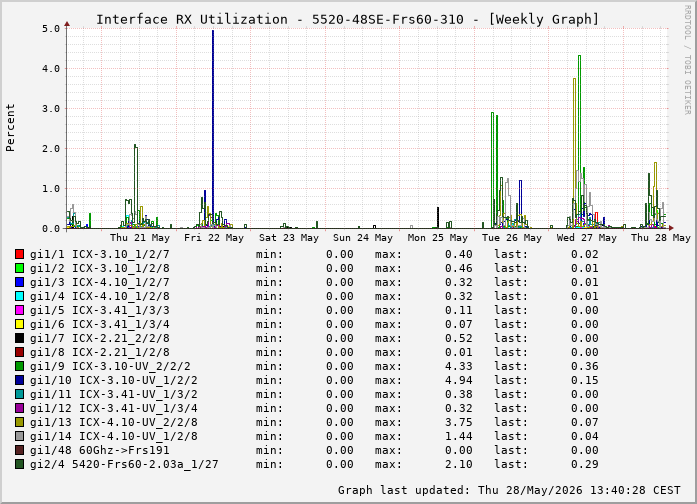Click the 2.0 y-axis tick label
This screenshot has width=697, height=504.
(x=51, y=148)
